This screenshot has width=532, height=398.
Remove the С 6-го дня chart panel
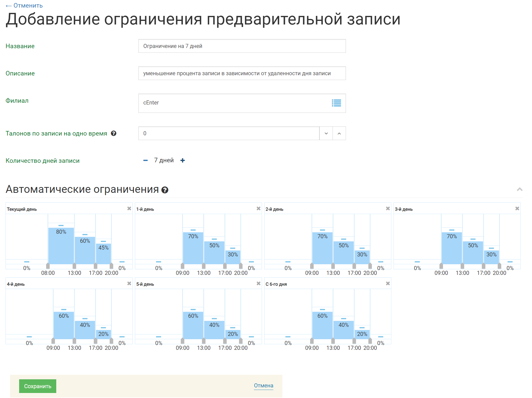pos(388,283)
